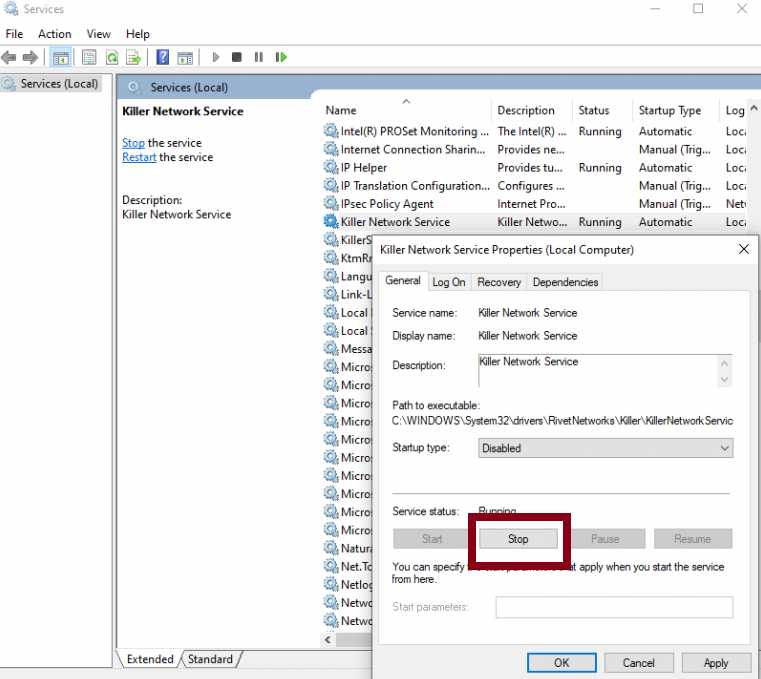Switch to the Recovery tab
This screenshot has width=761, height=679.
[x=499, y=282]
